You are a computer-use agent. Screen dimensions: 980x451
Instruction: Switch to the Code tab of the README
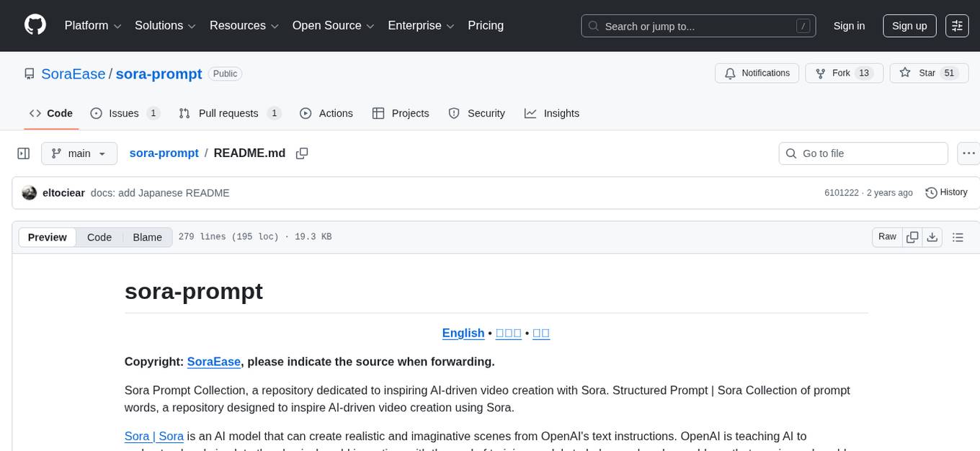[99, 237]
